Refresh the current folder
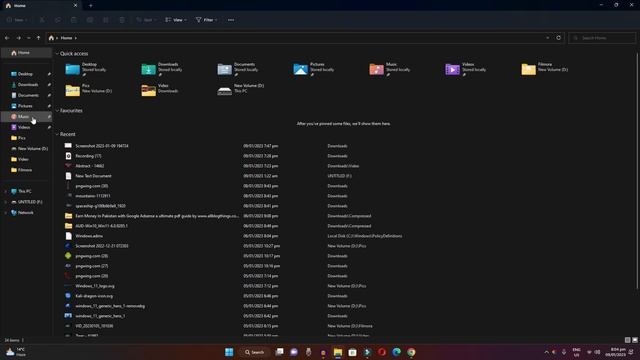 click(559, 38)
